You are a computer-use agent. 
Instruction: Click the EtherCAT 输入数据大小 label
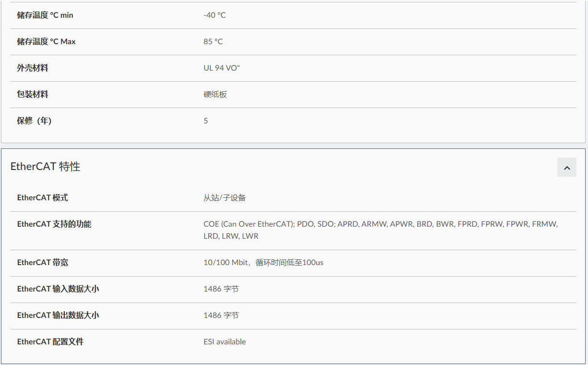[58, 289]
